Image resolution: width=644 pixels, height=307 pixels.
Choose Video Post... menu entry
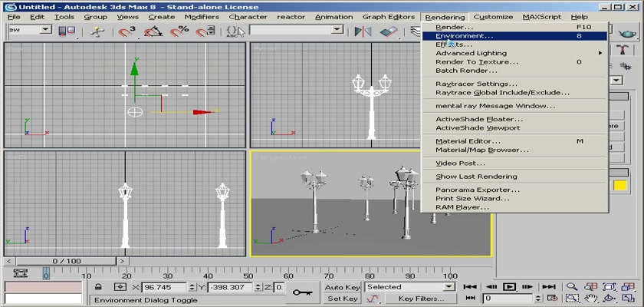(514, 163)
